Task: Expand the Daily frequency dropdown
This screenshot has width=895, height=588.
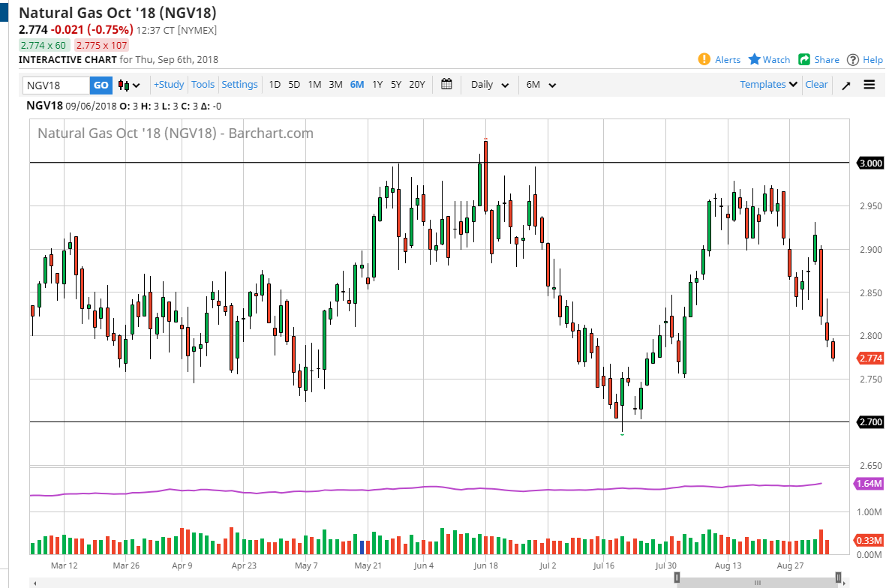Action: (489, 85)
